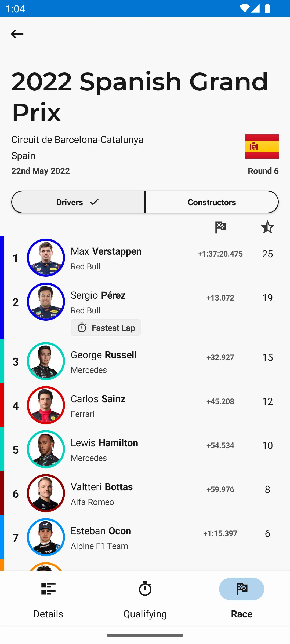Tap the Fastest Lap chip
This screenshot has width=290, height=644.
pyautogui.click(x=106, y=328)
